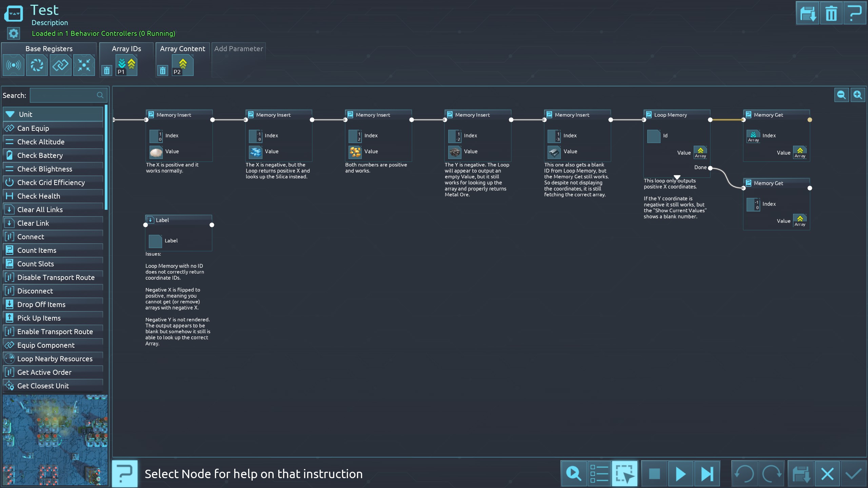
Task: Click into the Search input field
Action: pyautogui.click(x=64, y=95)
